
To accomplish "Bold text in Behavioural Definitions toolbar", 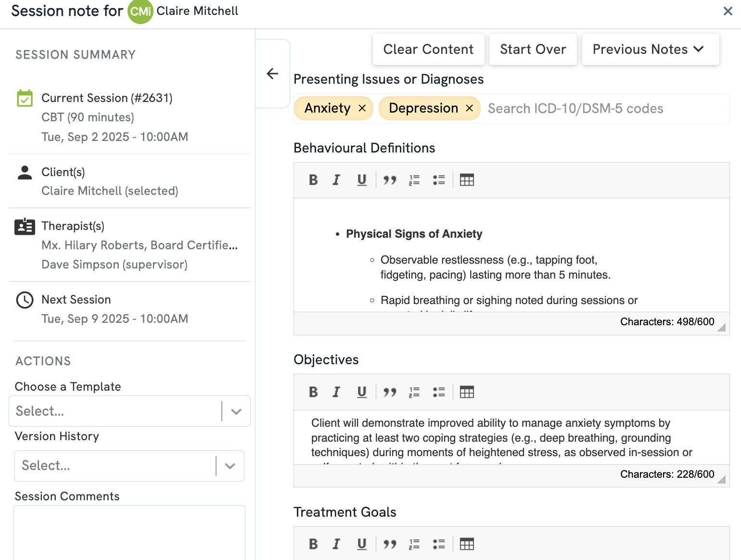I will (x=313, y=180).
